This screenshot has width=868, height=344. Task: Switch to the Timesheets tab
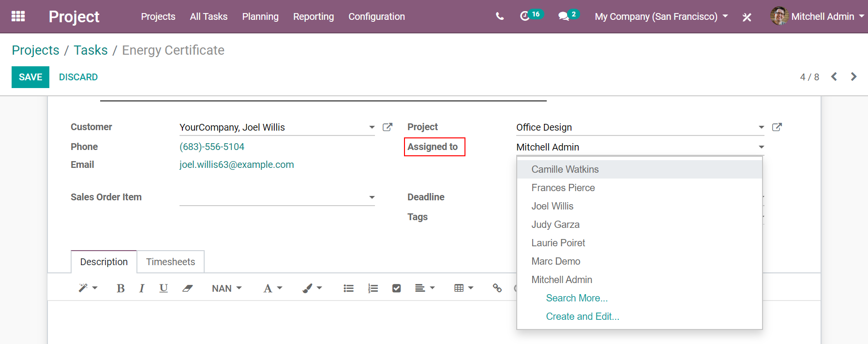point(170,262)
